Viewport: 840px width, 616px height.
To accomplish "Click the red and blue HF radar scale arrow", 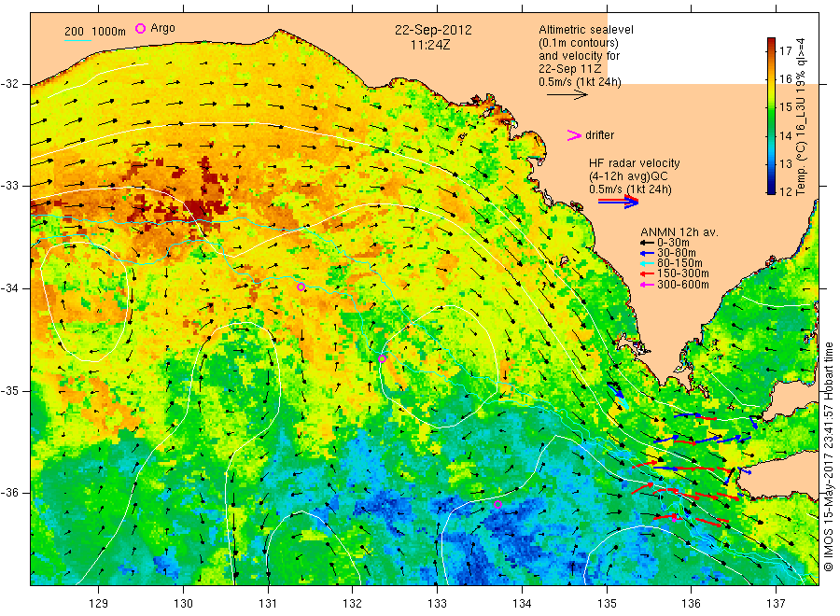I will 618,202.
